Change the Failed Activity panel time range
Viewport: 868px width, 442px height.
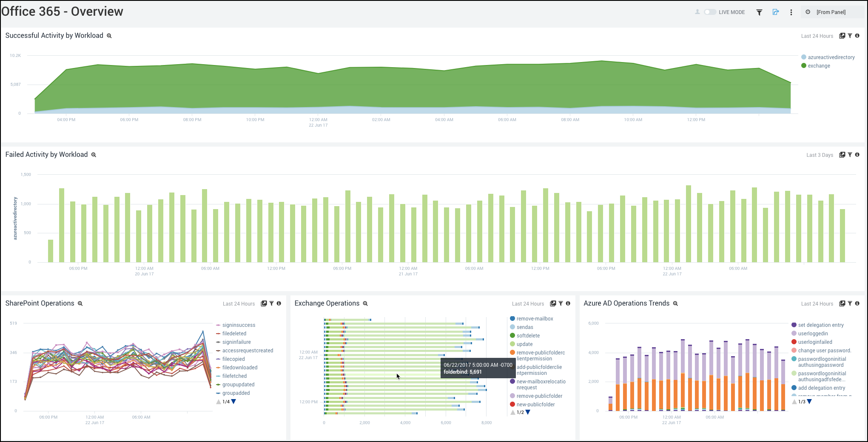click(819, 155)
